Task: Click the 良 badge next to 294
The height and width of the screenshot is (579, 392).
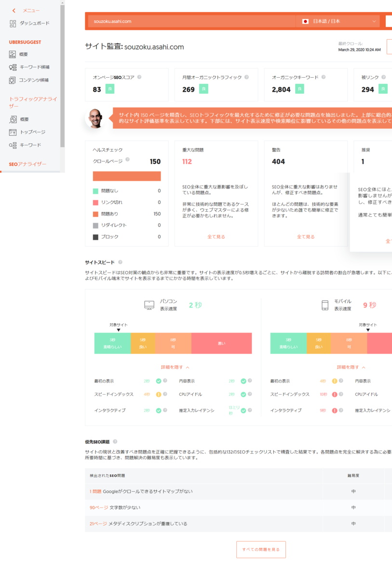Action: click(x=383, y=89)
